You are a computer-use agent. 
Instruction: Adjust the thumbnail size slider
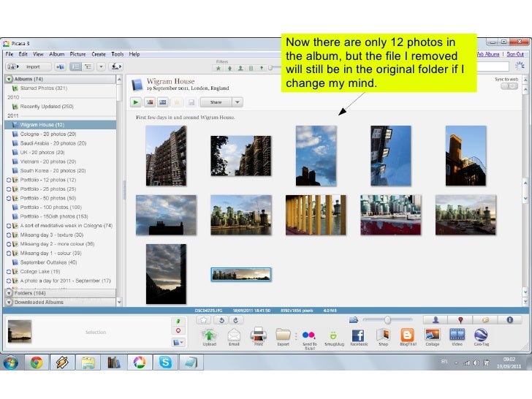[x=387, y=319]
